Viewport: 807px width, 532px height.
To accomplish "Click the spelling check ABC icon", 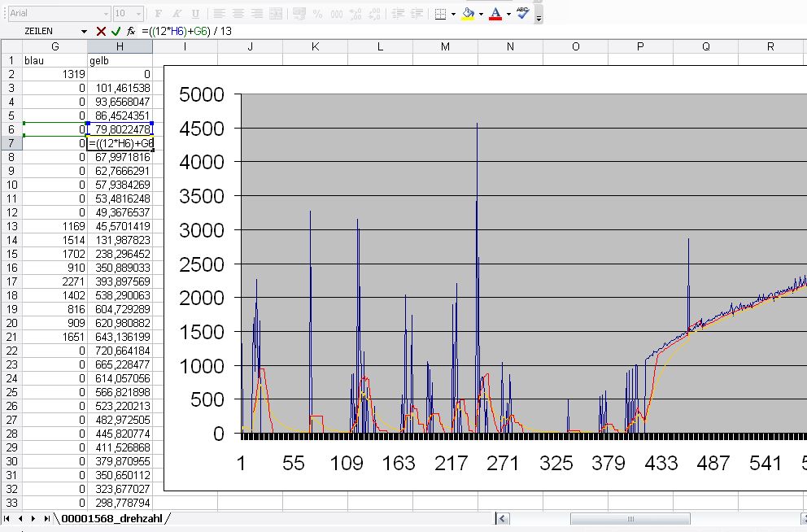I will click(522, 13).
